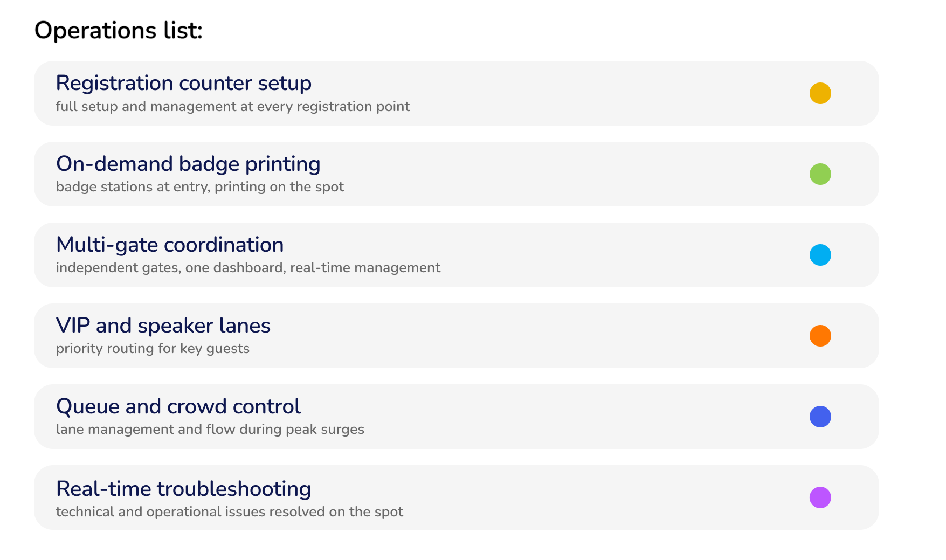
Task: Open the Queue and crowd control heading
Action: [178, 406]
